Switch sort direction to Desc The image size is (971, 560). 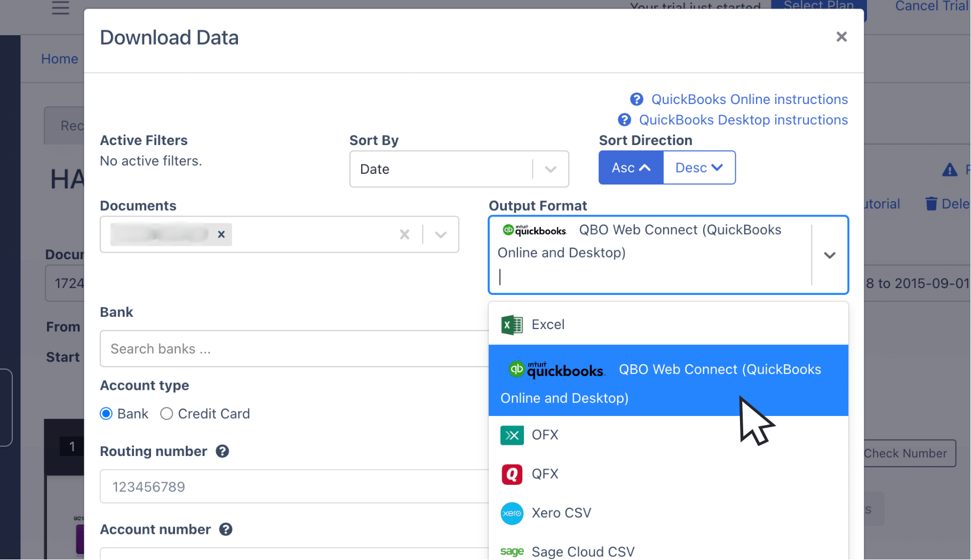698,167
